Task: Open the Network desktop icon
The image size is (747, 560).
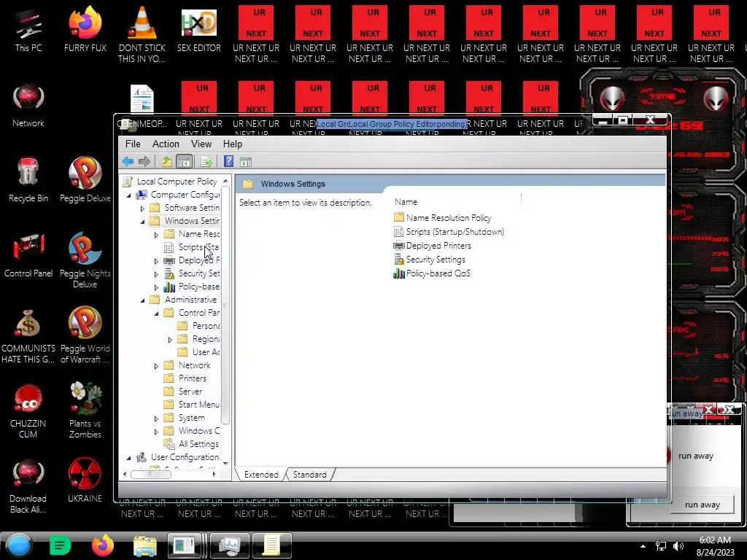Action: [x=28, y=106]
